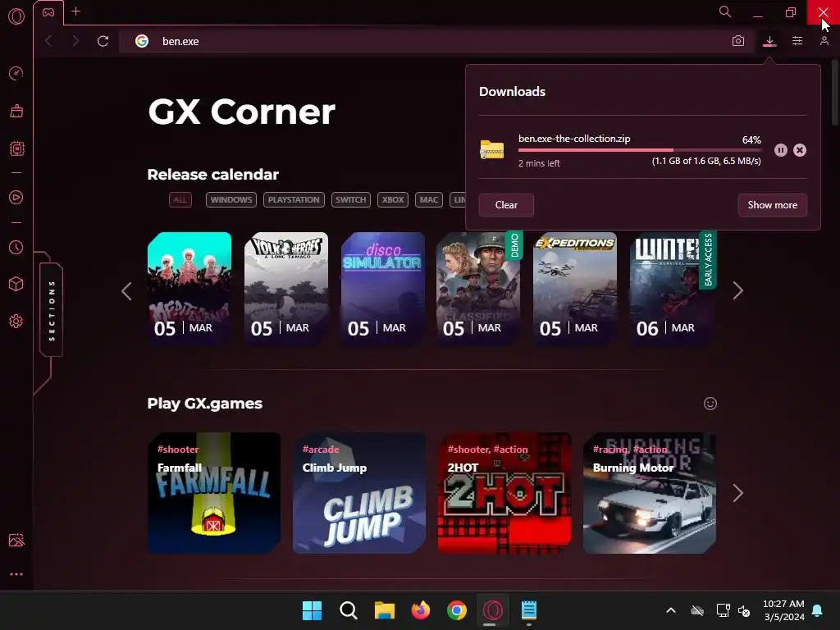Image resolution: width=840 pixels, height=630 pixels.
Task: Pause the ben.exe-the-collection.zip download
Action: pos(781,150)
